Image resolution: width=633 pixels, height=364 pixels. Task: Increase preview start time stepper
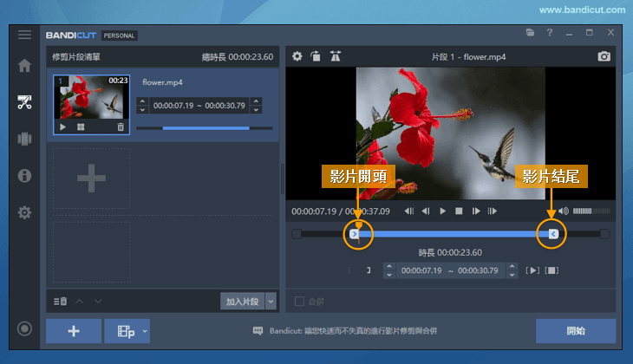[389, 266]
